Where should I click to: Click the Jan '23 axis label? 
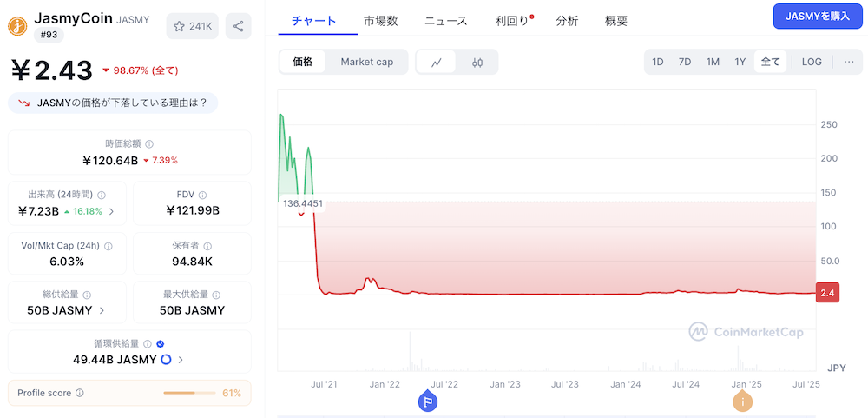(505, 383)
